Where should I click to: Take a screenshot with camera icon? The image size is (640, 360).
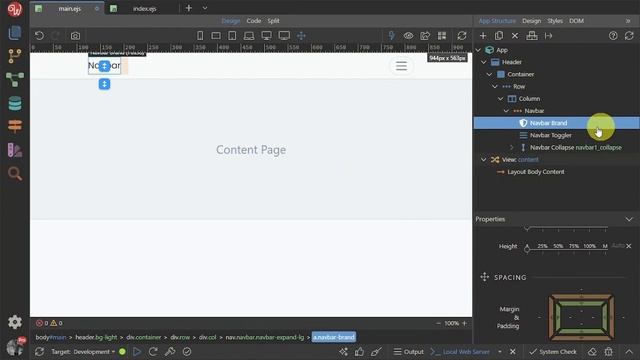point(75,36)
